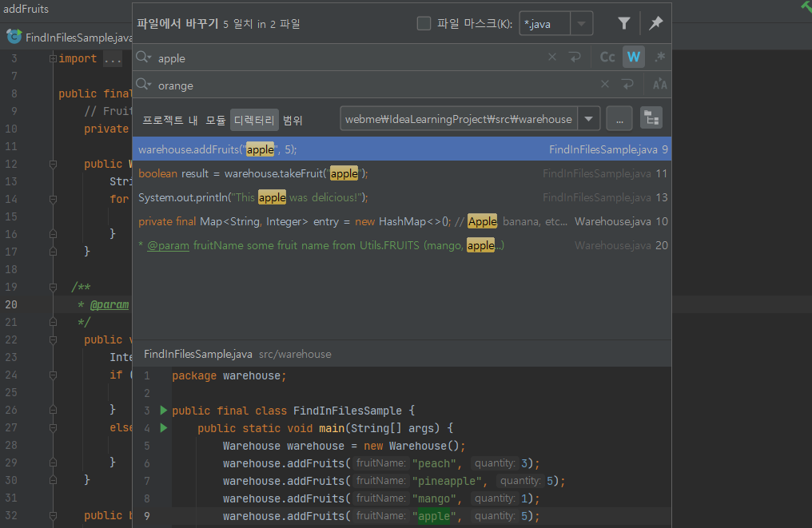Select result warehouse.addFruits("apple", 5);
The width and height of the screenshot is (812, 528).
[402, 149]
